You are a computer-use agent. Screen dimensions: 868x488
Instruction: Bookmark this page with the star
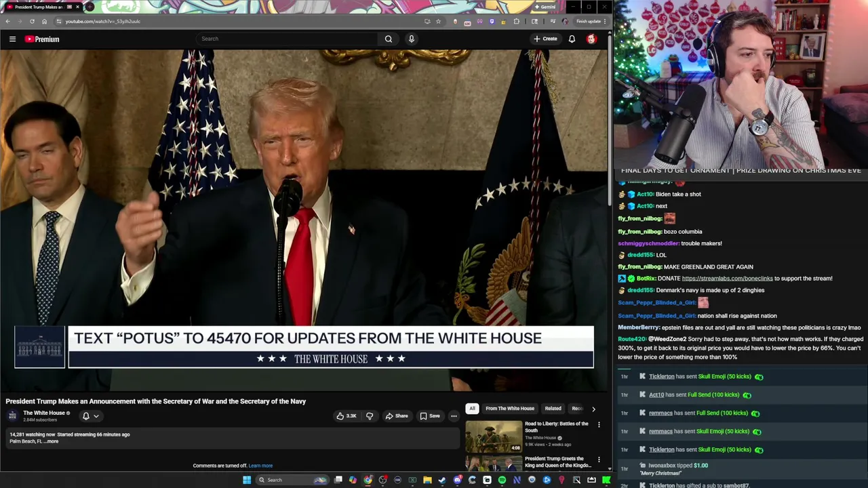(438, 21)
